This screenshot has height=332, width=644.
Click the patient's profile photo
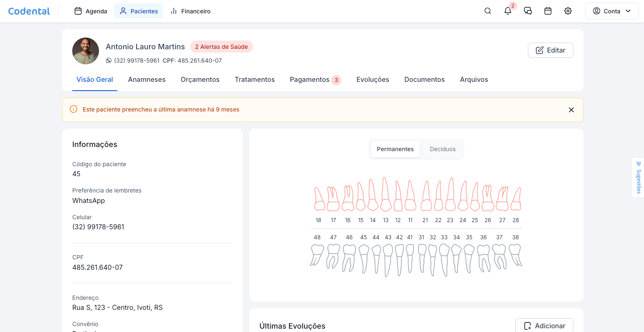86,51
